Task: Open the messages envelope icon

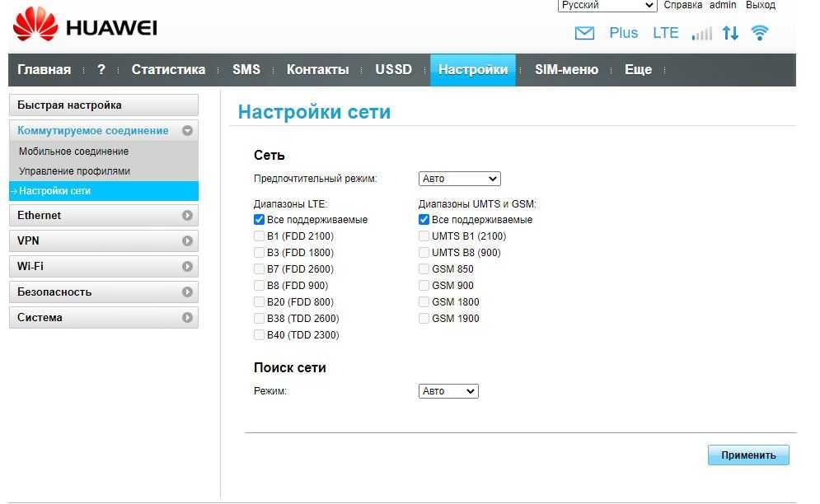Action: point(584,33)
